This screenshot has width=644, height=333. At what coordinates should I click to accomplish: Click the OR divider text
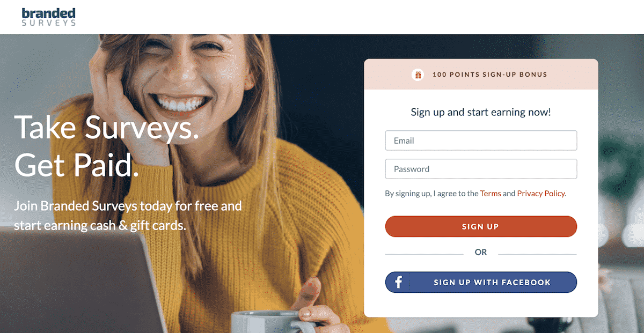(x=481, y=252)
